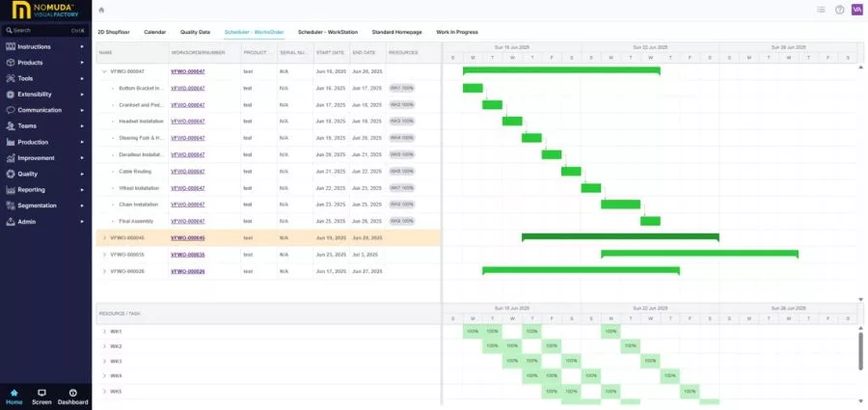Viewport: 868px width, 410px height.
Task: Click the Gantt scrollbar down arrow
Action: tap(861, 299)
